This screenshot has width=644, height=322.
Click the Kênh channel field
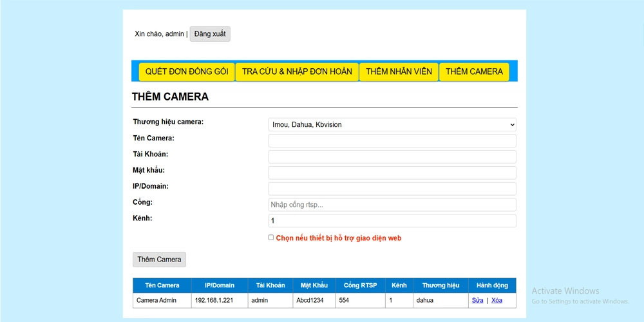392,221
